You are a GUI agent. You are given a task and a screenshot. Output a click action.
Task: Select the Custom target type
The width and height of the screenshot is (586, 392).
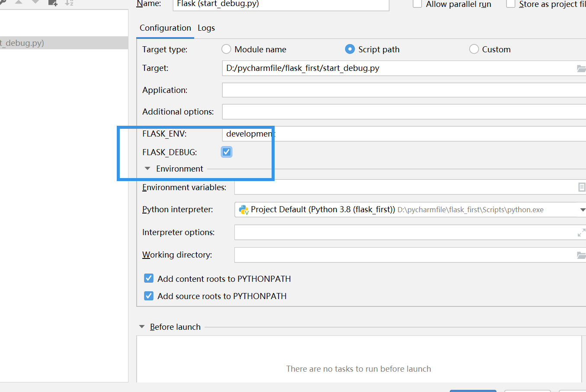point(474,49)
